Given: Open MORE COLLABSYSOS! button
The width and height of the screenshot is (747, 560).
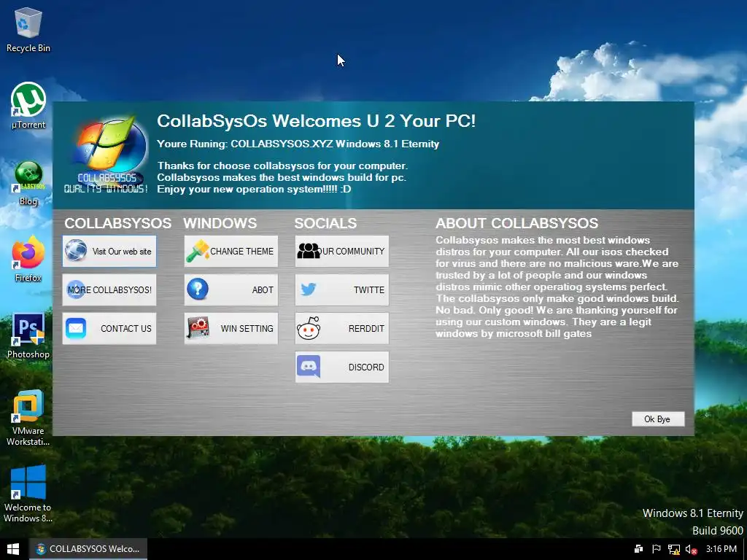Looking at the screenshot, I should point(109,289).
